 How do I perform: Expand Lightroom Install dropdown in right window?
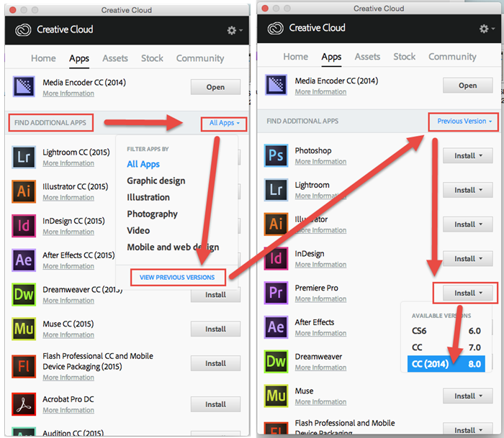pos(468,190)
